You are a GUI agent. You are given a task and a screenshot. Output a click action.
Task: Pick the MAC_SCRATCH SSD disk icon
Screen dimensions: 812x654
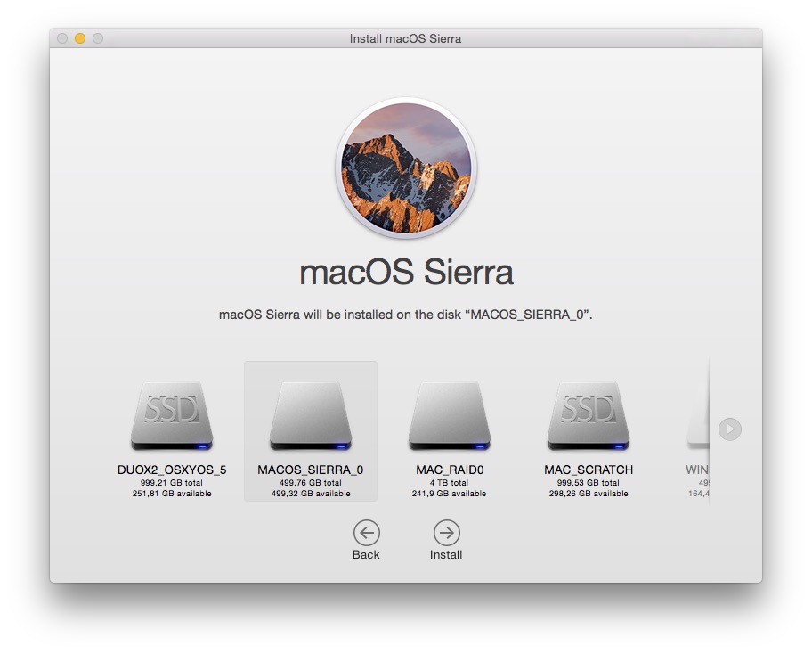[589, 417]
